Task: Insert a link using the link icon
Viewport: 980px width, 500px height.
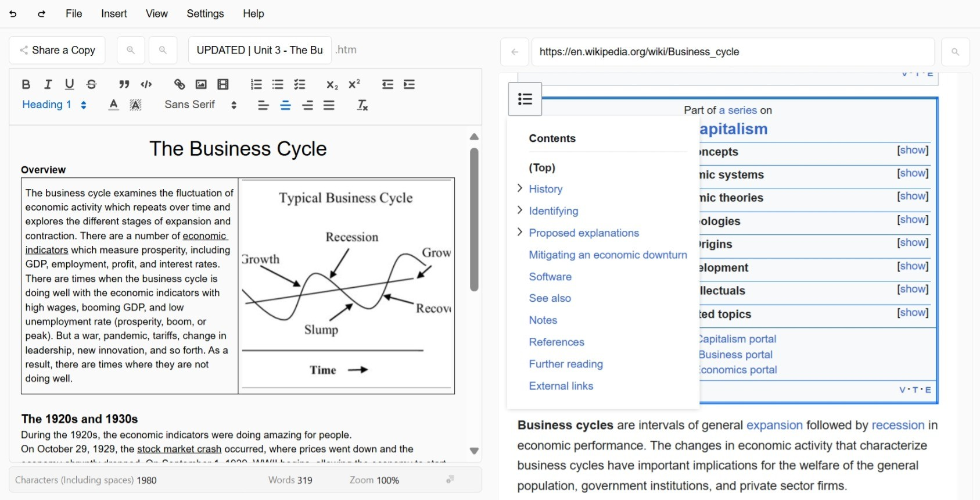Action: (x=180, y=84)
